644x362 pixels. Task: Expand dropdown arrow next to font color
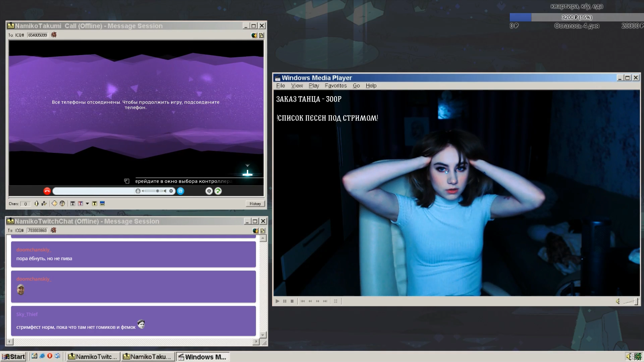pos(87,203)
